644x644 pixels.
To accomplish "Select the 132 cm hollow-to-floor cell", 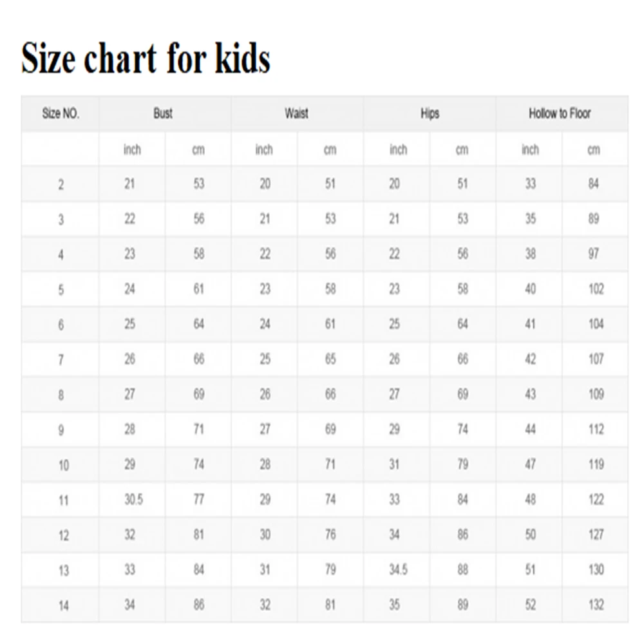I will pyautogui.click(x=596, y=605).
